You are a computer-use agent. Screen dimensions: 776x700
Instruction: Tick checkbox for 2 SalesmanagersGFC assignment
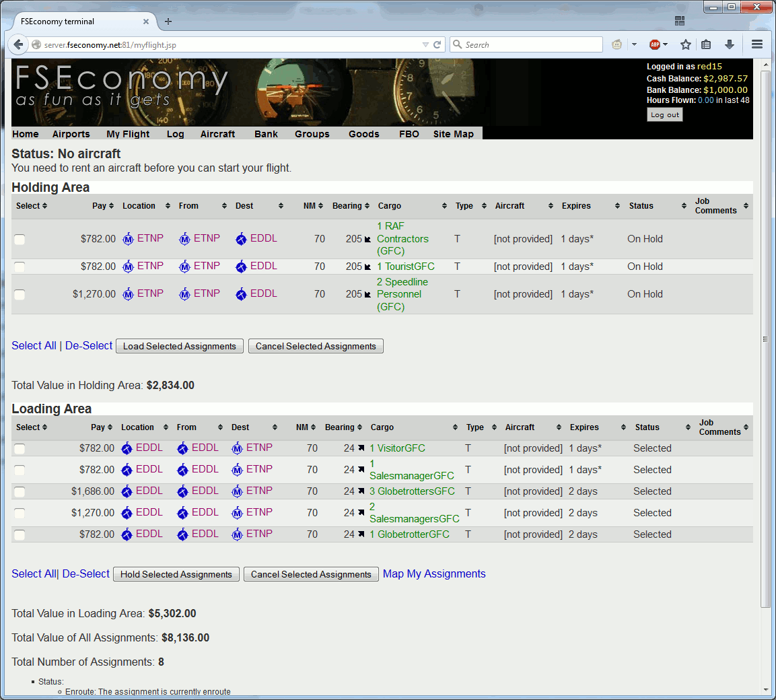pos(20,514)
